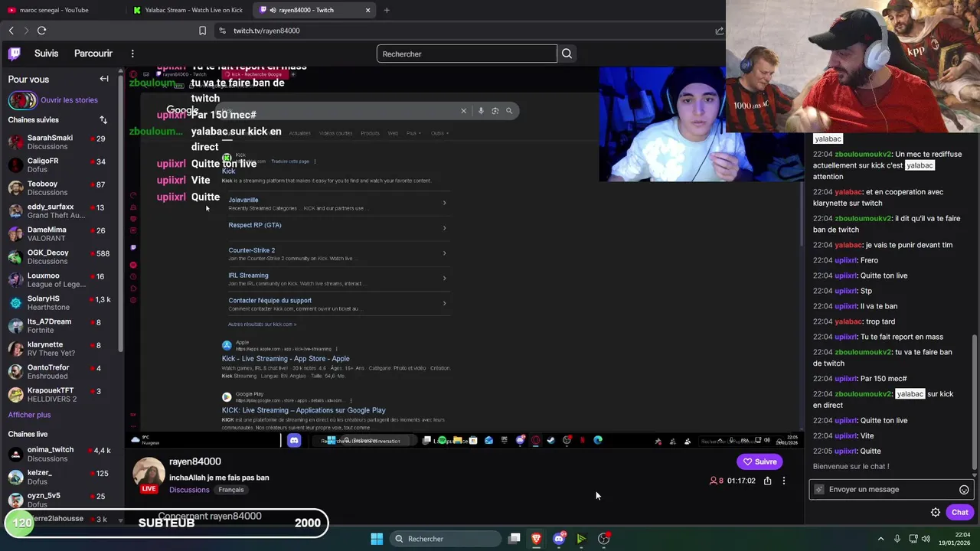Click the Envoyer un message chat field

coord(891,490)
